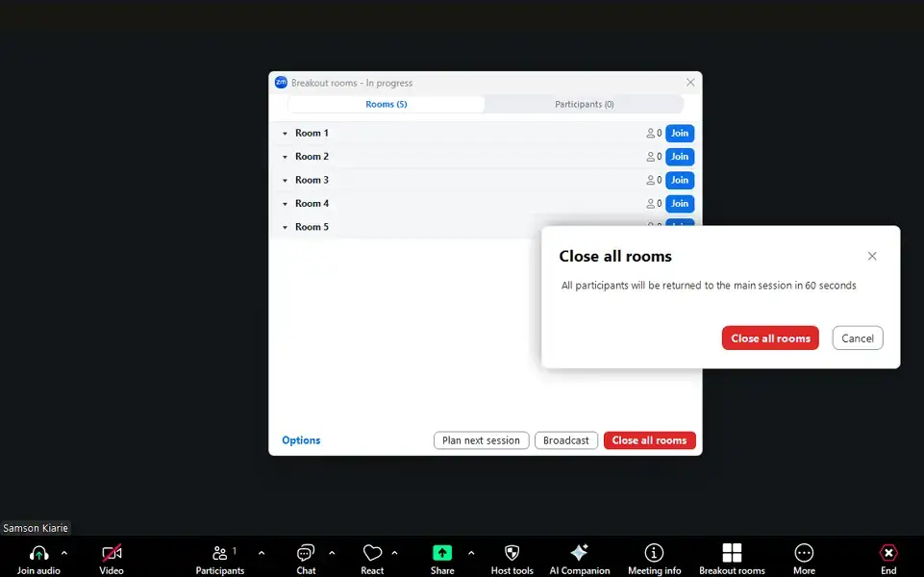The width and height of the screenshot is (924, 577).
Task: Open the Participants panel icon
Action: coord(220,553)
